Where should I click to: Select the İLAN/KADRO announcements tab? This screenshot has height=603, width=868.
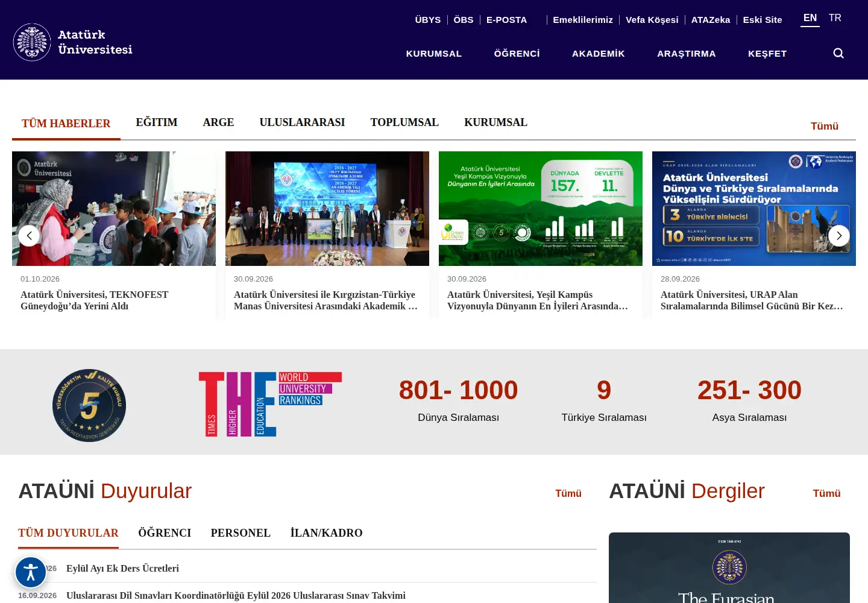326,533
